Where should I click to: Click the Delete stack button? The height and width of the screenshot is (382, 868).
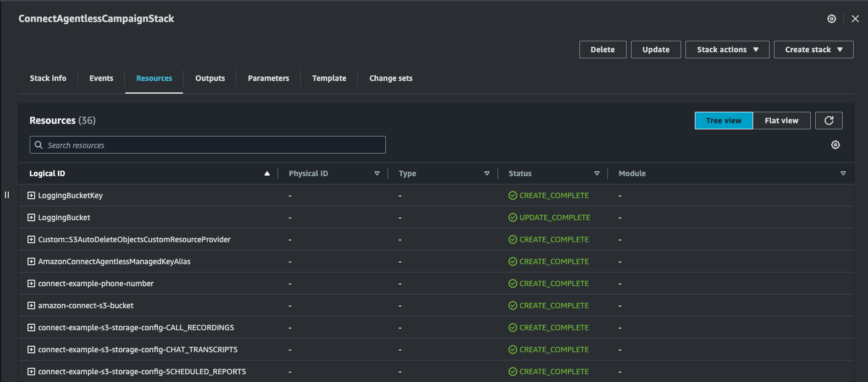pos(602,50)
